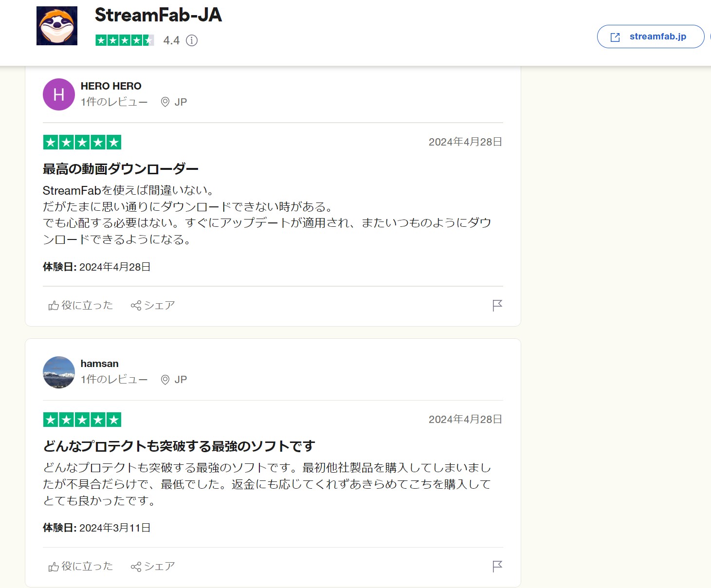Share HERO HERO's review via シェア
Viewport: 711px width, 588px height.
(153, 305)
